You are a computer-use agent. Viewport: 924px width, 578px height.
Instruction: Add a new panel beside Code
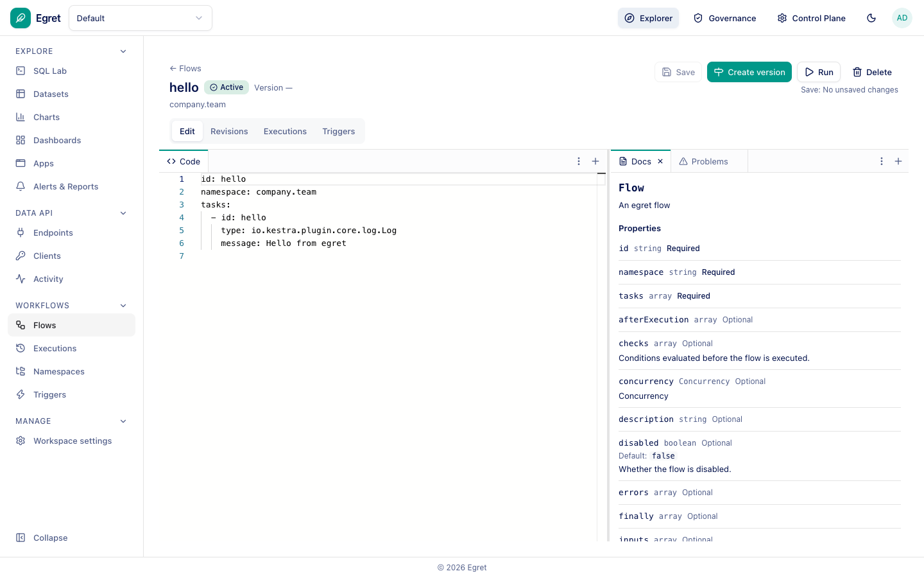point(595,161)
